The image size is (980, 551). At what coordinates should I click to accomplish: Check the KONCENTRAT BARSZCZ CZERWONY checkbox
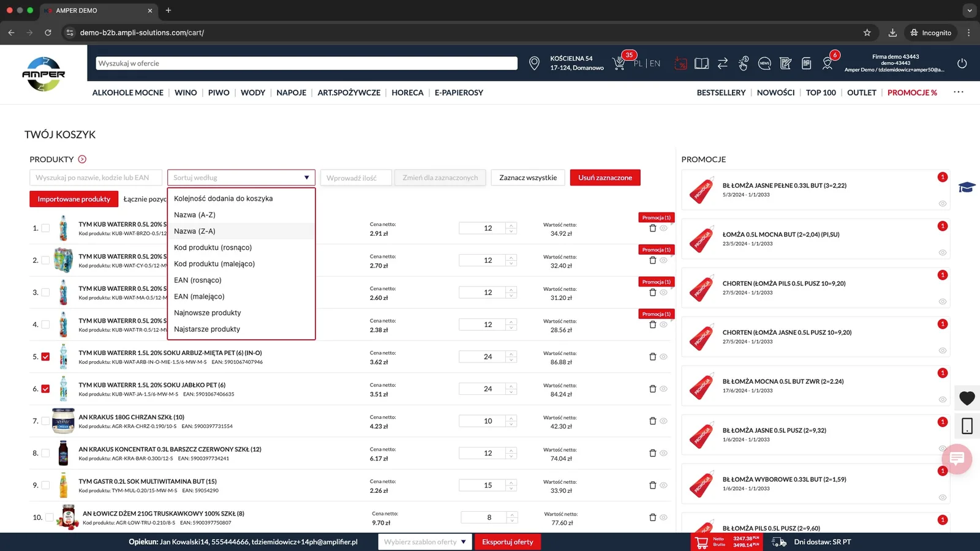click(x=45, y=453)
